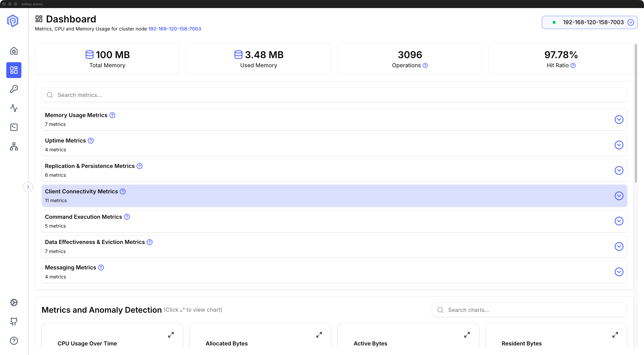Click the help icon next to Hit Ratio
644x355 pixels.
573,65
